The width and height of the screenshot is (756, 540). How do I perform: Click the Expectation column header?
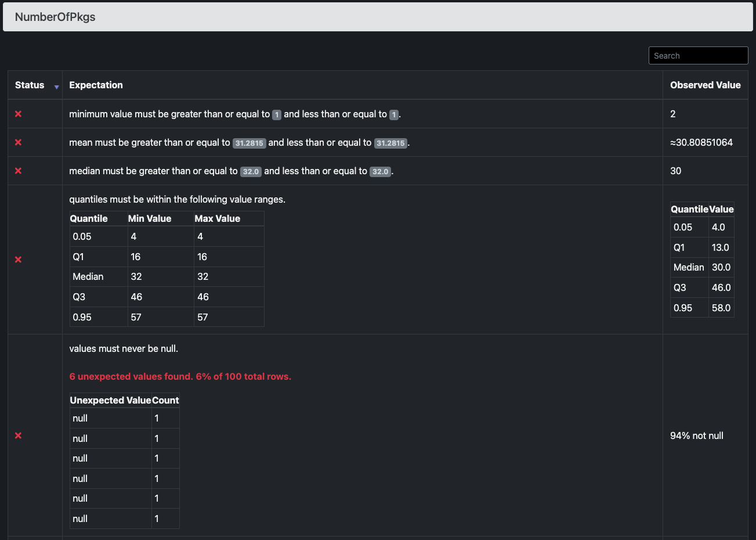point(96,85)
